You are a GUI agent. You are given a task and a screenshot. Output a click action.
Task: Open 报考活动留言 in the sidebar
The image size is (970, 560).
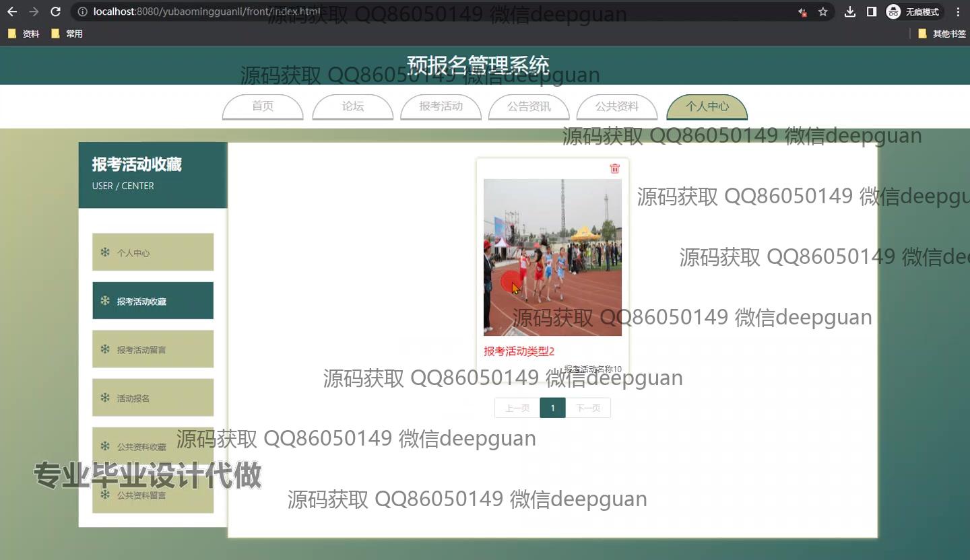(x=153, y=349)
